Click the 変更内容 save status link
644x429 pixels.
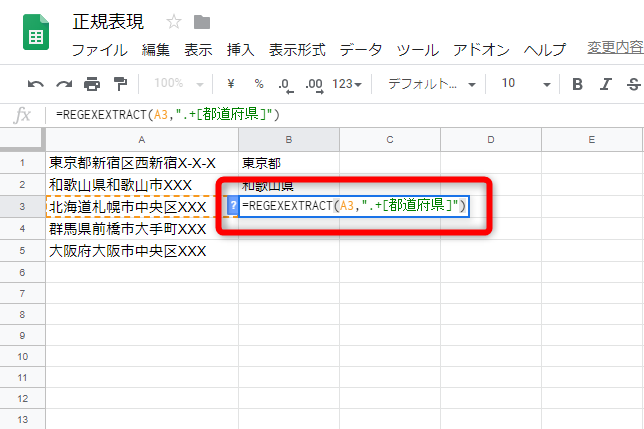[x=615, y=48]
